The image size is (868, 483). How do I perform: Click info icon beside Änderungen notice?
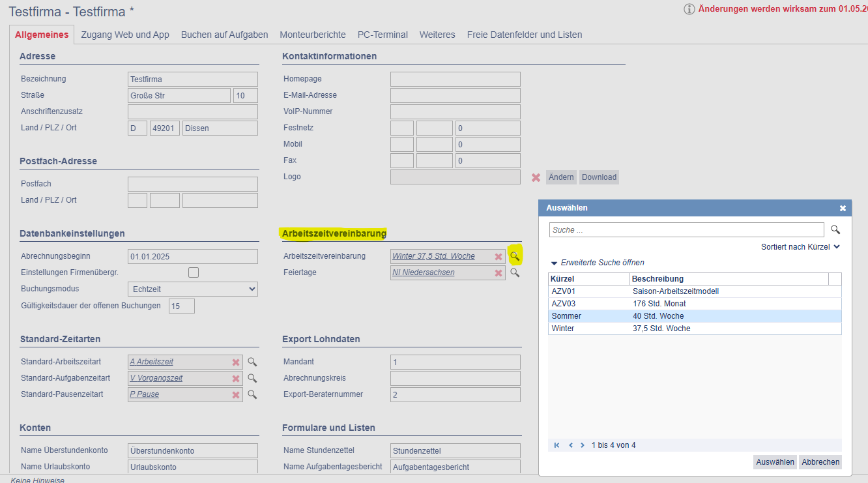(689, 9)
